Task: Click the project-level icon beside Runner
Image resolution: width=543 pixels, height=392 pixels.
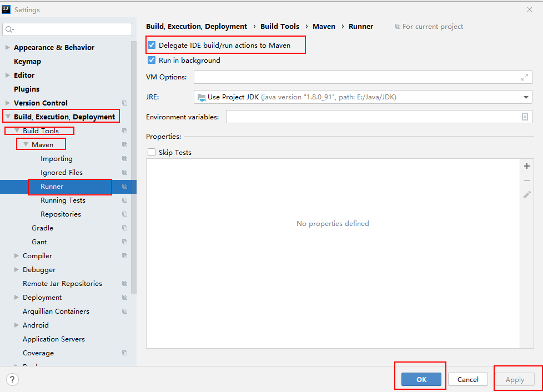Action: point(124,187)
